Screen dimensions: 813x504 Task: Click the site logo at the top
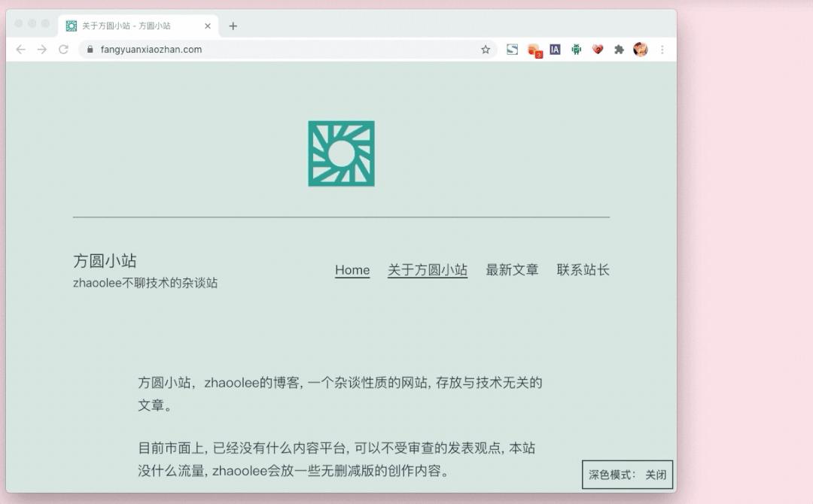tap(341, 153)
